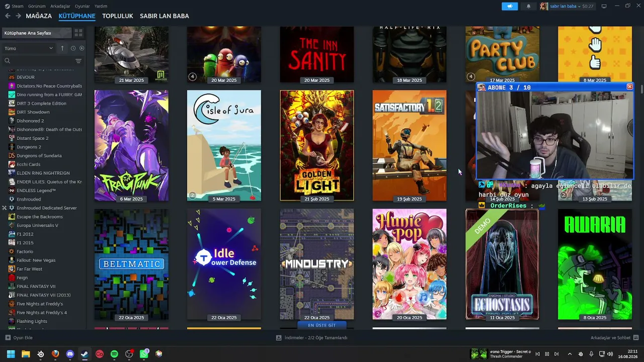
Task: Click Oyun Ekle add game button
Action: [19, 338]
